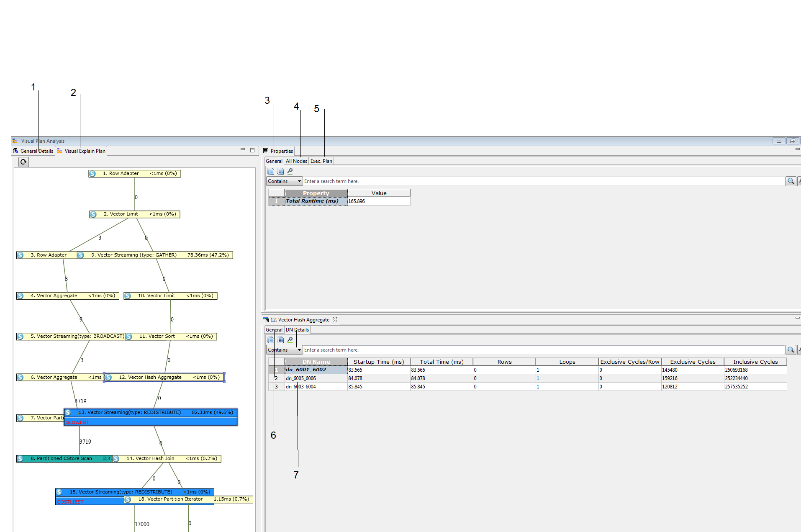The image size is (801, 532).
Task: Click the Exclusive Cycles/Row column header
Action: pyautogui.click(x=630, y=362)
